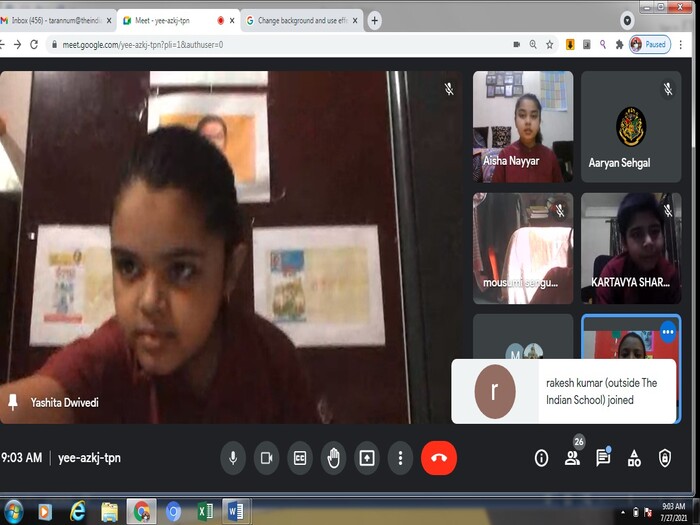The image size is (700, 525).
Task: Turn off the camera in Meet controls
Action: pyautogui.click(x=267, y=458)
